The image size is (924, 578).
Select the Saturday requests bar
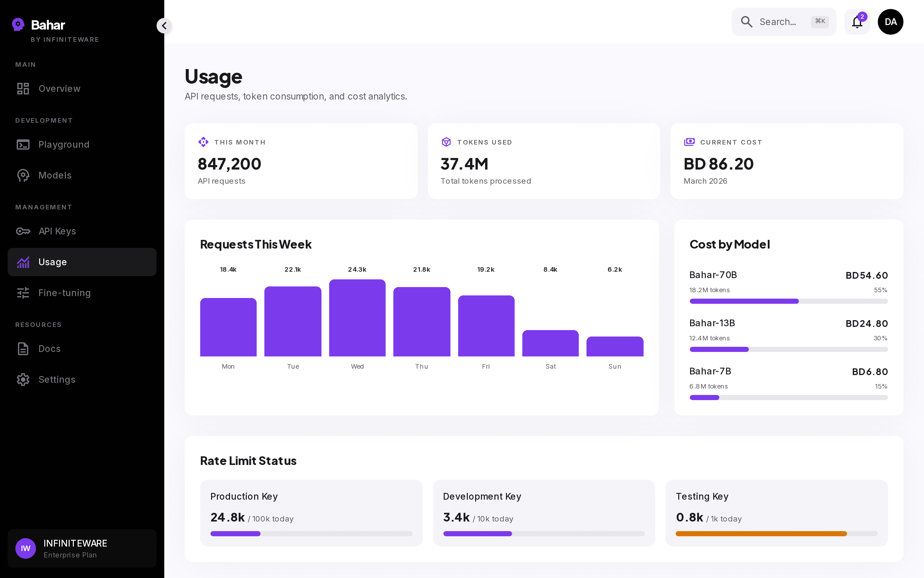click(551, 343)
